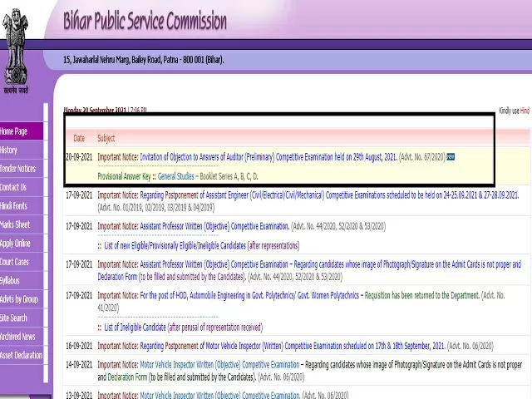Select Hindi Fonts from the sidebar
The image size is (532, 399).
(x=14, y=206)
